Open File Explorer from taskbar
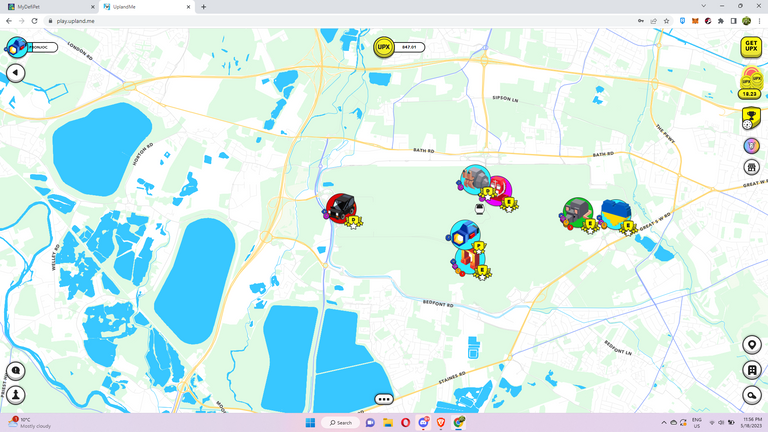This screenshot has height=432, width=768. point(387,422)
